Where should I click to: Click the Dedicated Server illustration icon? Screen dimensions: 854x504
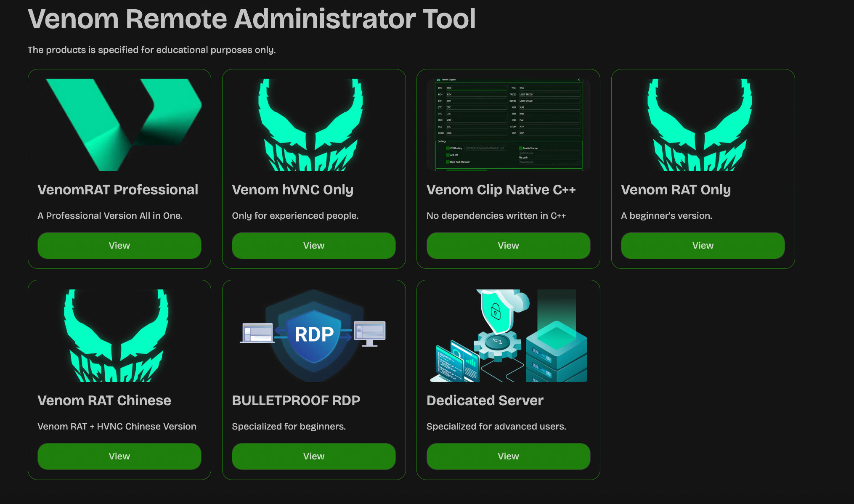(508, 335)
